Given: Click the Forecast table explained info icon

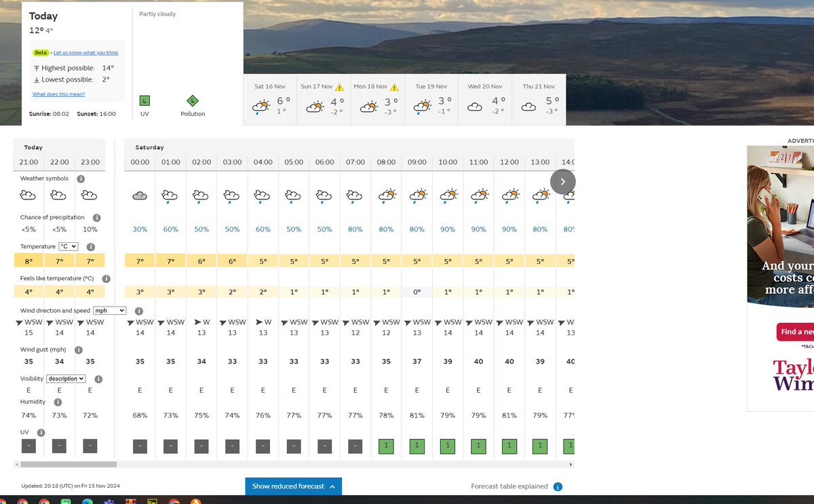Looking at the screenshot, I should [x=558, y=487].
